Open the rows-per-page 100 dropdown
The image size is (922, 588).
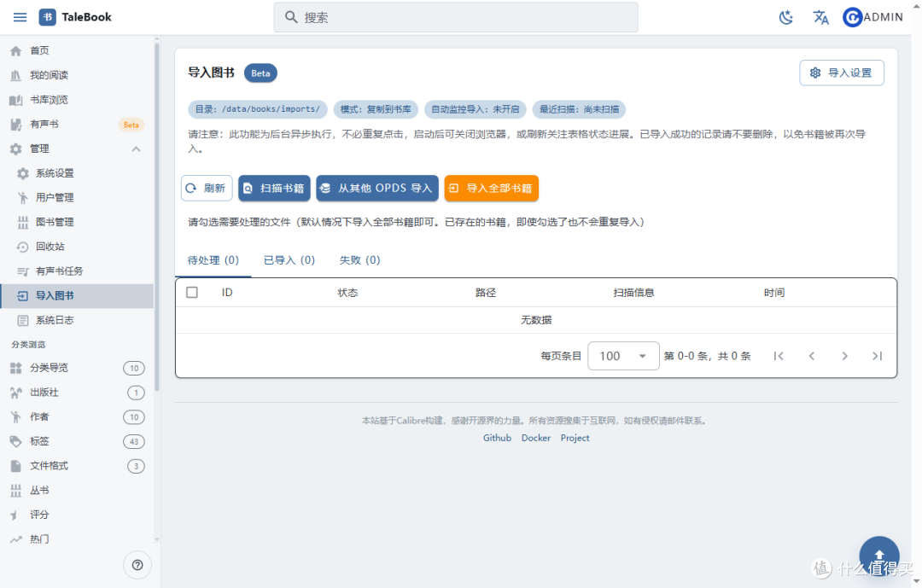coord(623,356)
